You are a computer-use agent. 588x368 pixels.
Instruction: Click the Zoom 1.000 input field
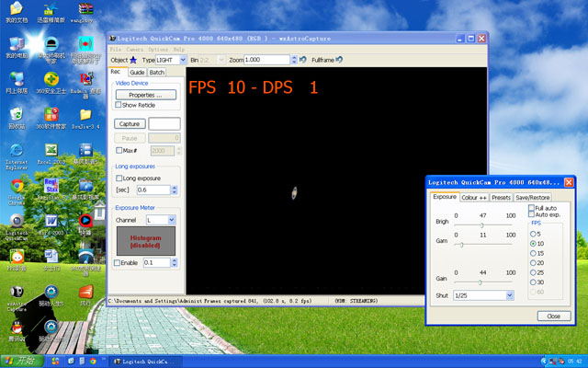click(x=267, y=60)
